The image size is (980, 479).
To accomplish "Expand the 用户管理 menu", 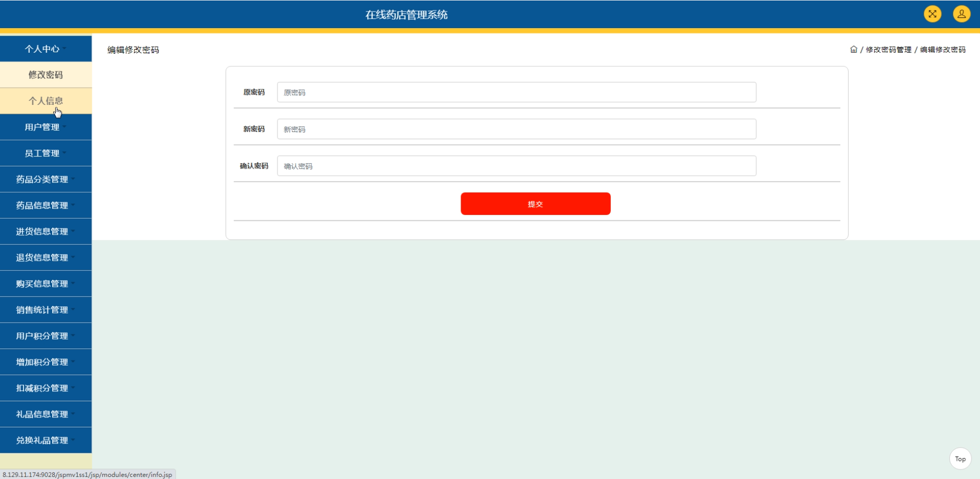I will tap(46, 127).
